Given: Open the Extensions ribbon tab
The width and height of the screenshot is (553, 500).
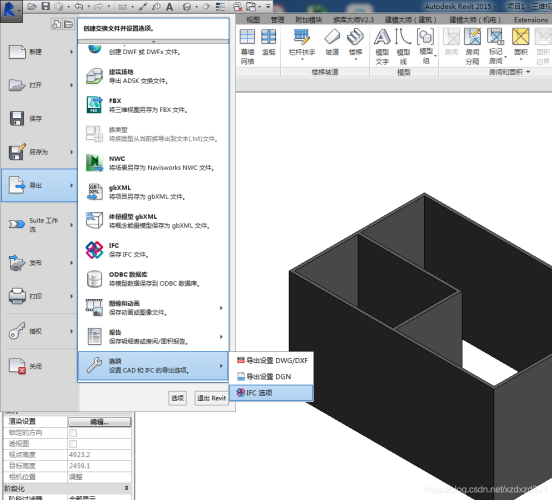Looking at the screenshot, I should (531, 20).
